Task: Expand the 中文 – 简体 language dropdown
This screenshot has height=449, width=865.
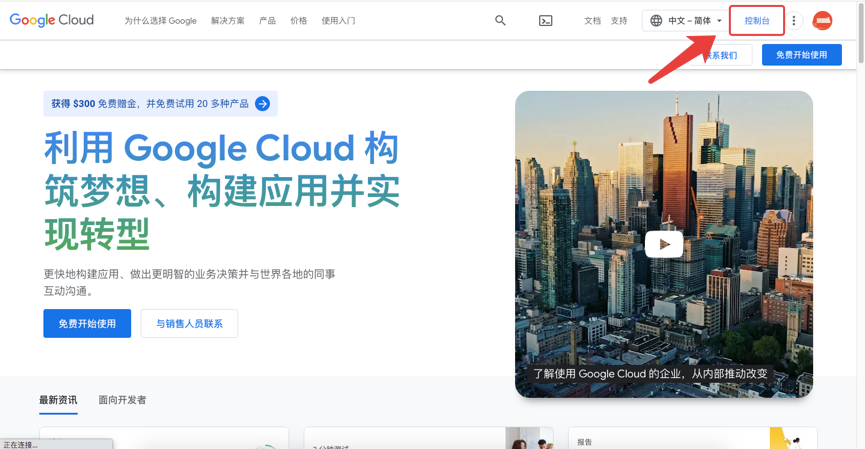Action: tap(685, 20)
